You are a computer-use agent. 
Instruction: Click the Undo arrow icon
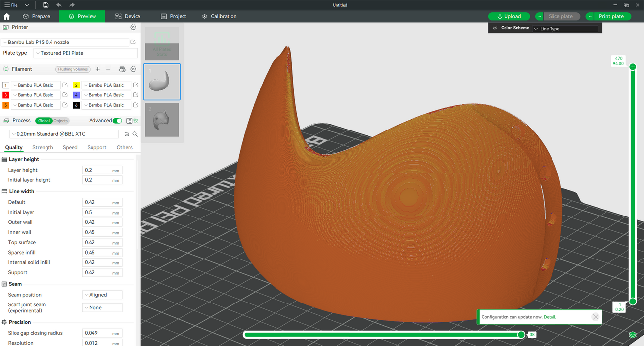[59, 5]
